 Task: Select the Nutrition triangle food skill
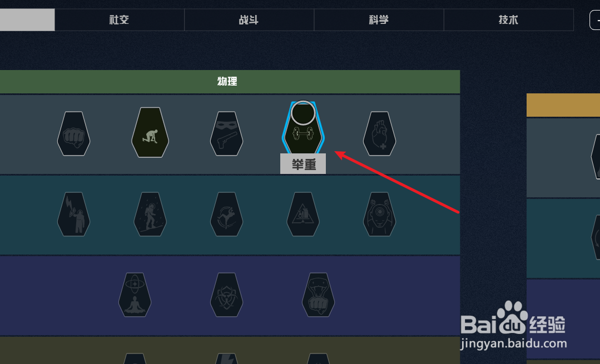(x=303, y=214)
